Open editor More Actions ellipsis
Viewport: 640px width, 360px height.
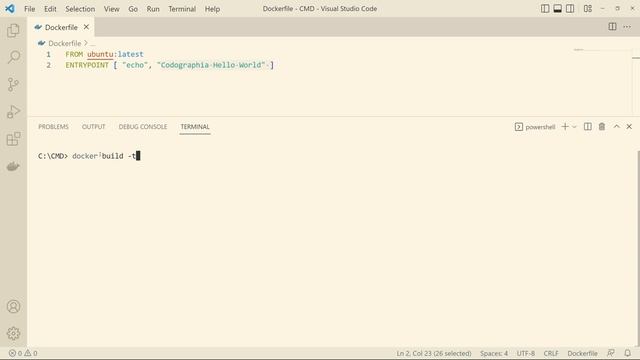point(627,27)
